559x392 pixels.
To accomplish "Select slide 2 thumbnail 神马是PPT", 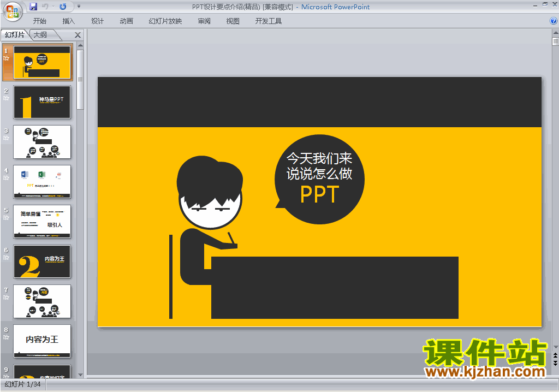I will [42, 102].
